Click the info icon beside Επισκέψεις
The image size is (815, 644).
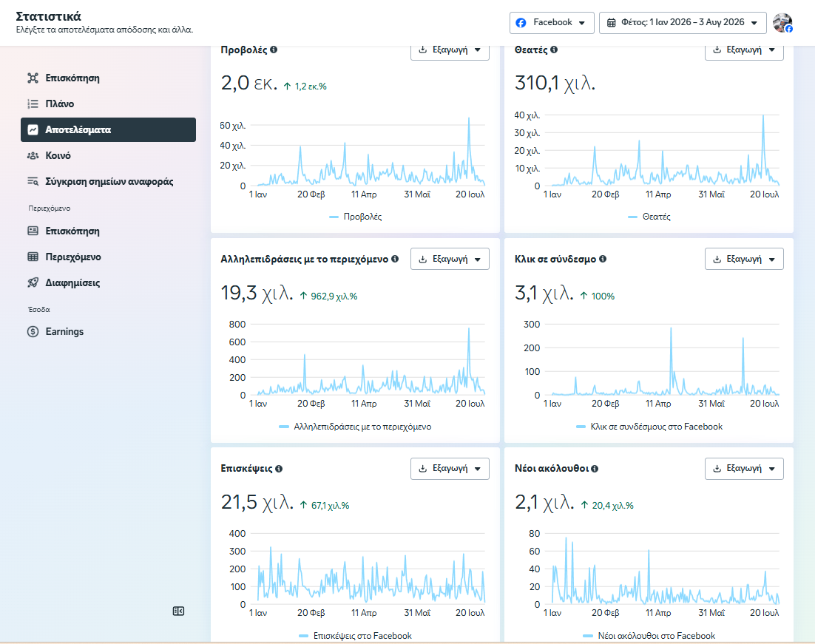tap(279, 469)
